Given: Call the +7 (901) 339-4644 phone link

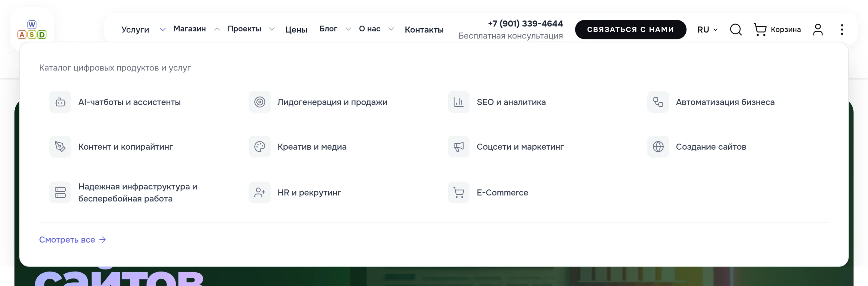Looking at the screenshot, I should [525, 24].
